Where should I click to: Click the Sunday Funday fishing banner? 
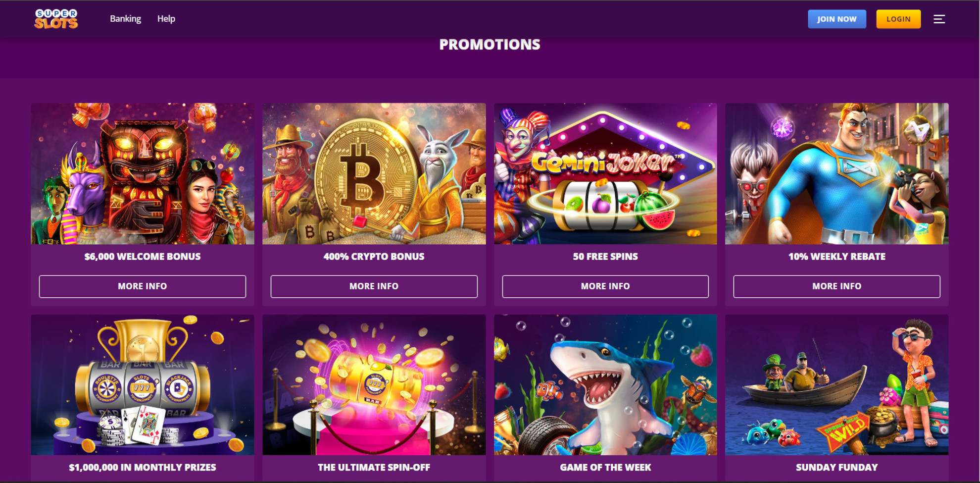[x=836, y=385]
